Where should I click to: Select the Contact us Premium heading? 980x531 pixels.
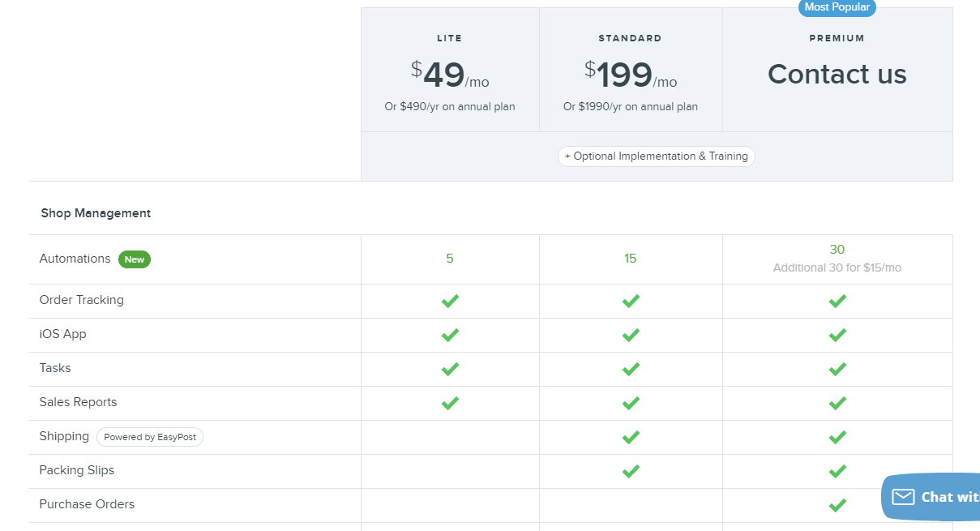coord(837,75)
